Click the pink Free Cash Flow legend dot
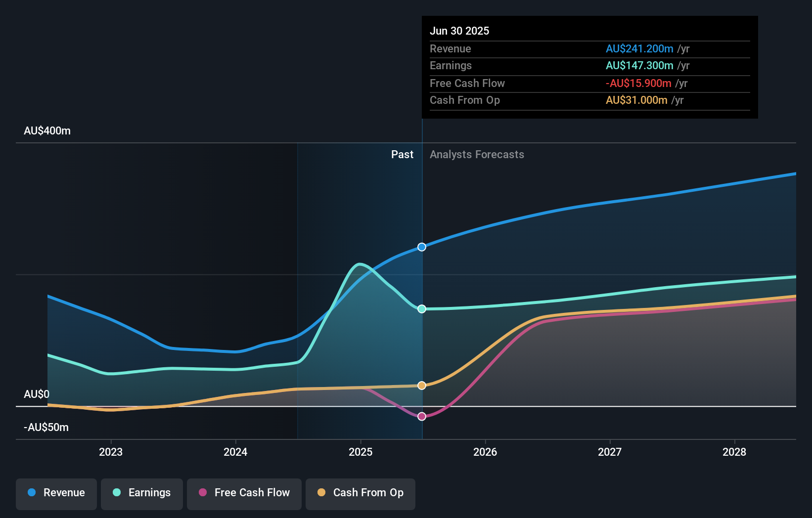The image size is (812, 518). pyautogui.click(x=203, y=492)
